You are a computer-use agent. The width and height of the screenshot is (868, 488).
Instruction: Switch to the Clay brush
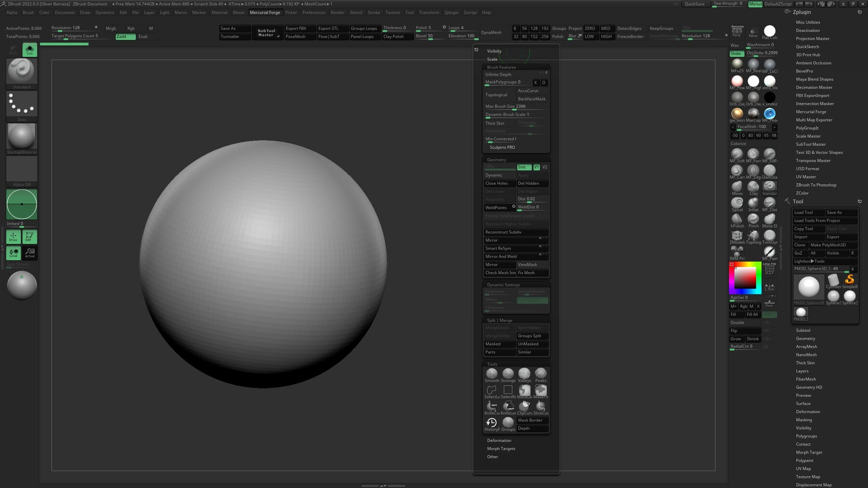coord(753,187)
